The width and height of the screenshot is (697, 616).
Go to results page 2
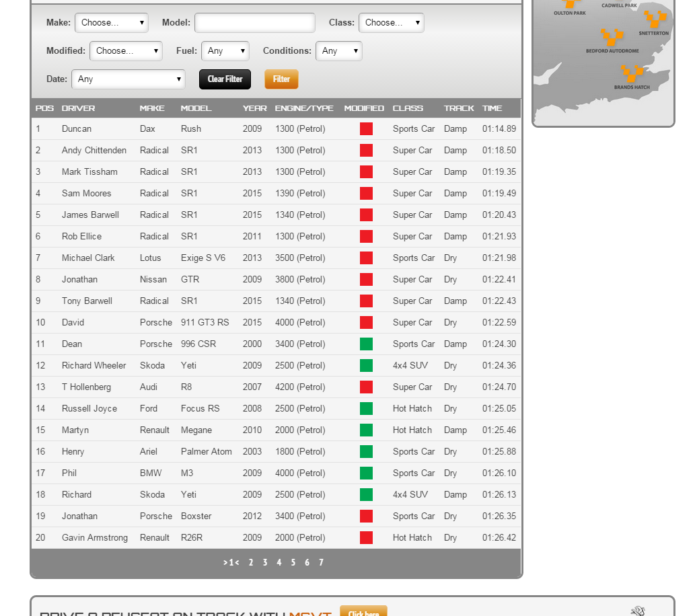click(x=251, y=563)
